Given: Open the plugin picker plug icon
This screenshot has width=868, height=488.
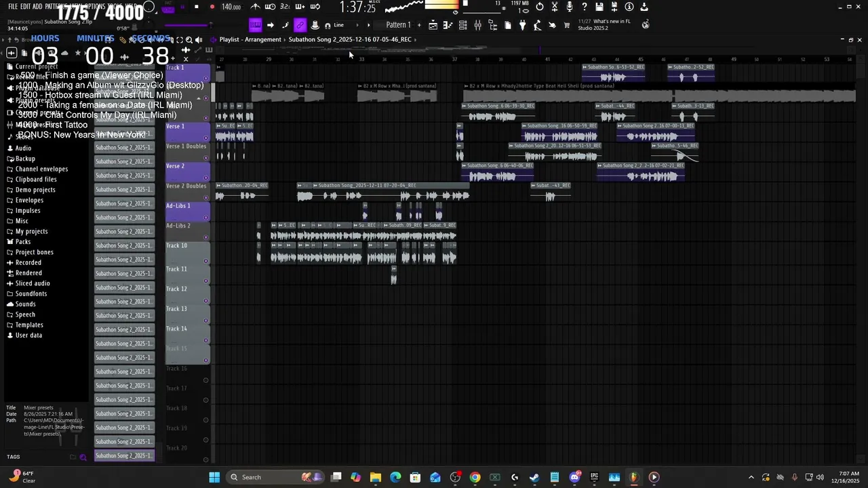Looking at the screenshot, I should 522,25.
